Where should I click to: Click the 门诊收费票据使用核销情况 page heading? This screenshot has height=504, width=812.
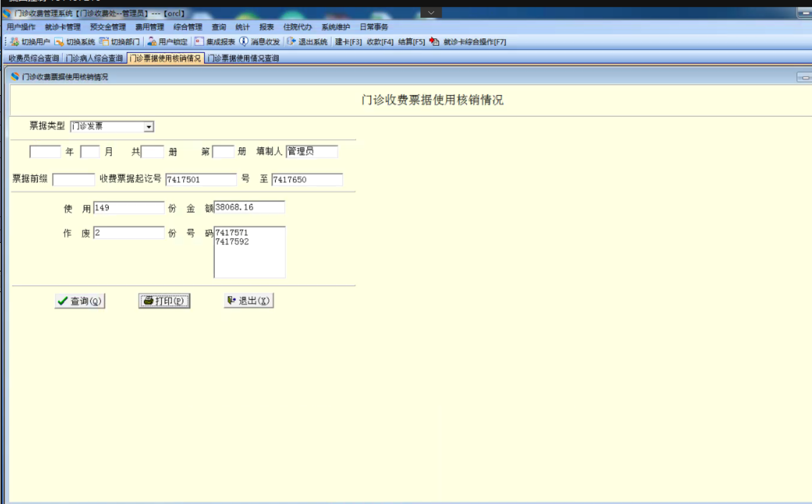coord(433,100)
